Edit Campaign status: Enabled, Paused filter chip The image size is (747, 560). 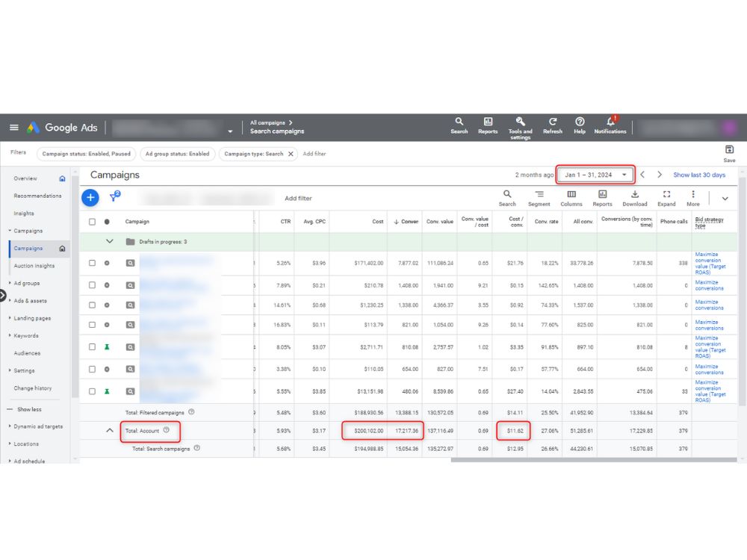(86, 154)
